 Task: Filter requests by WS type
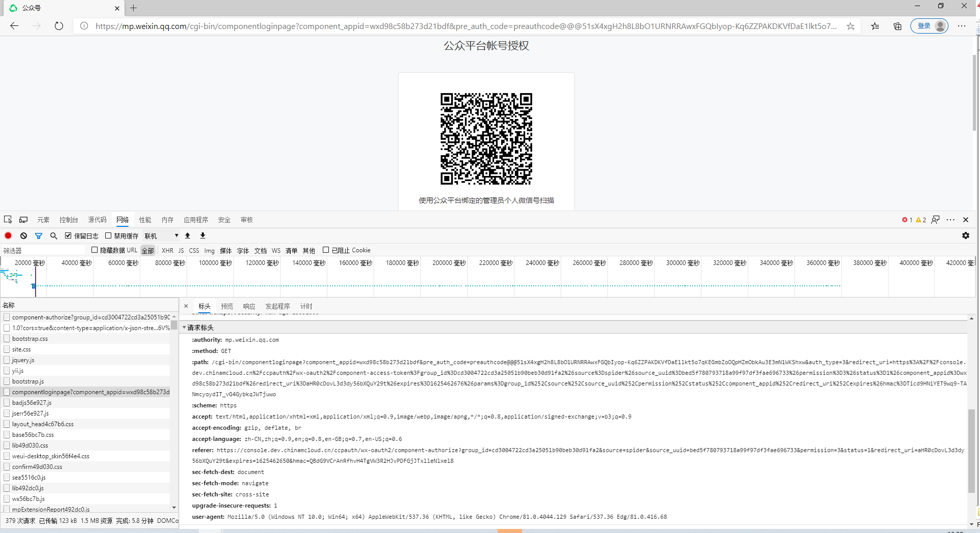[x=276, y=250]
